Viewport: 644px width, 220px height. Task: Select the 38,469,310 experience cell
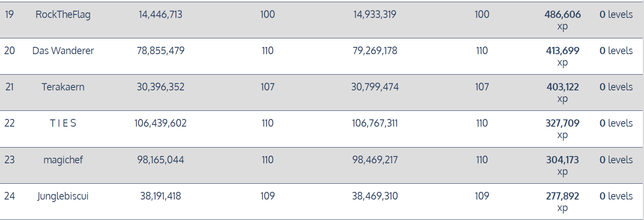375,196
